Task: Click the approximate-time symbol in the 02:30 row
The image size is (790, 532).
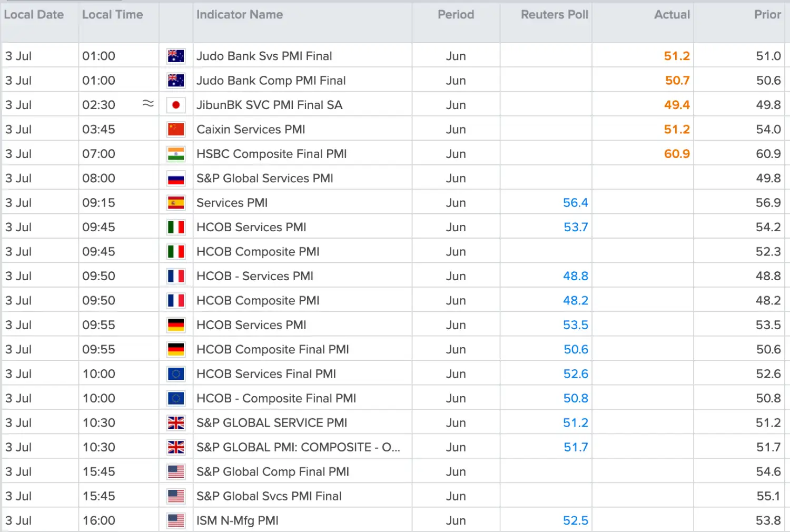Action: tap(148, 103)
